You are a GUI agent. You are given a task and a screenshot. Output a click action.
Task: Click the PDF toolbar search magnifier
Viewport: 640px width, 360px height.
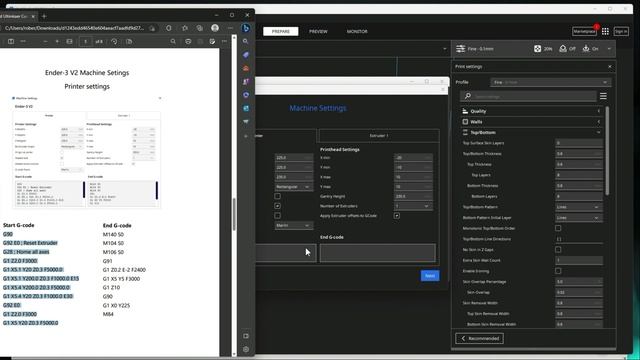click(173, 41)
